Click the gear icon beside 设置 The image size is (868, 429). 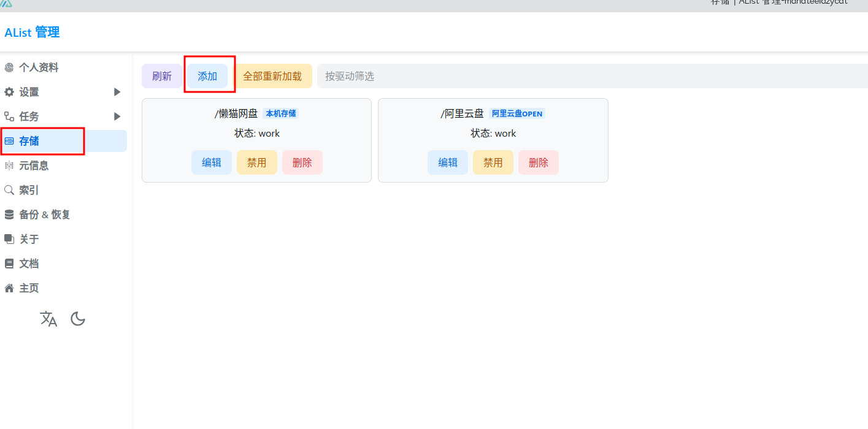pyautogui.click(x=9, y=92)
